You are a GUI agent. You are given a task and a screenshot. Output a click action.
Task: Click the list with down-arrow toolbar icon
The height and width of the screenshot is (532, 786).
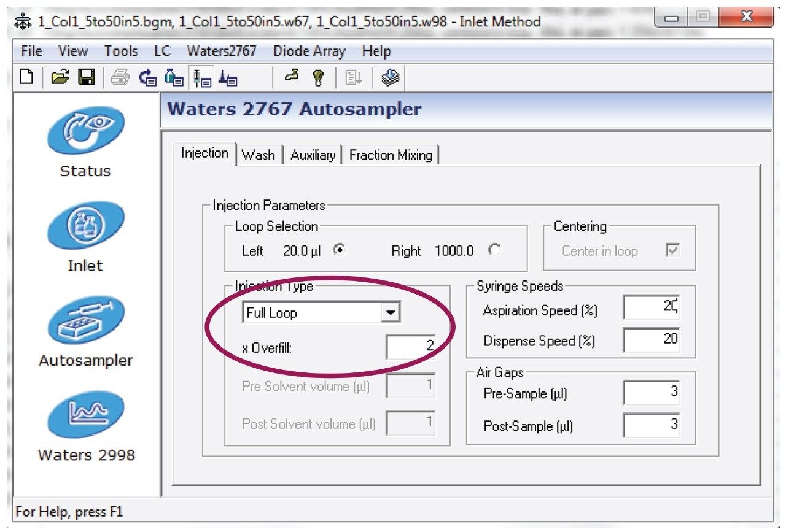point(354,78)
